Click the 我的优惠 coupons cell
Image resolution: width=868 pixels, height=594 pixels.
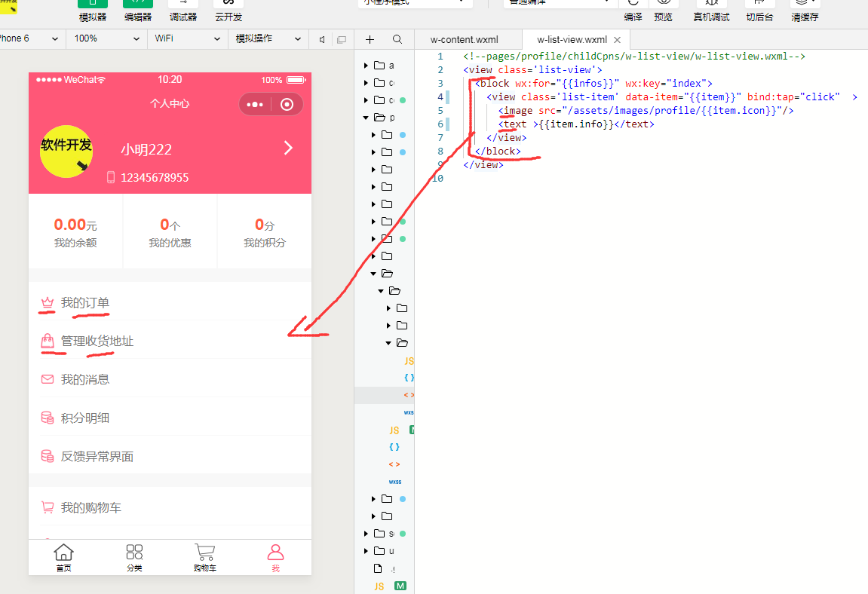point(170,232)
